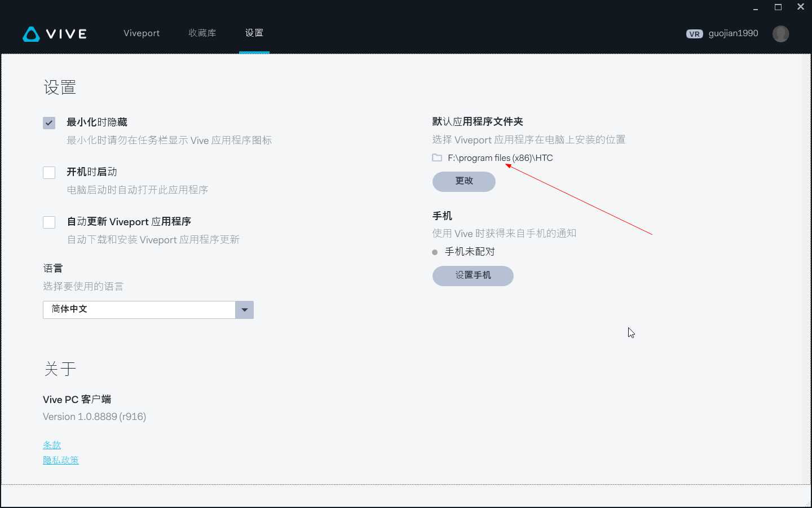
Task: Click the 默认应用程序文件夹 heading
Action: pyautogui.click(x=478, y=121)
